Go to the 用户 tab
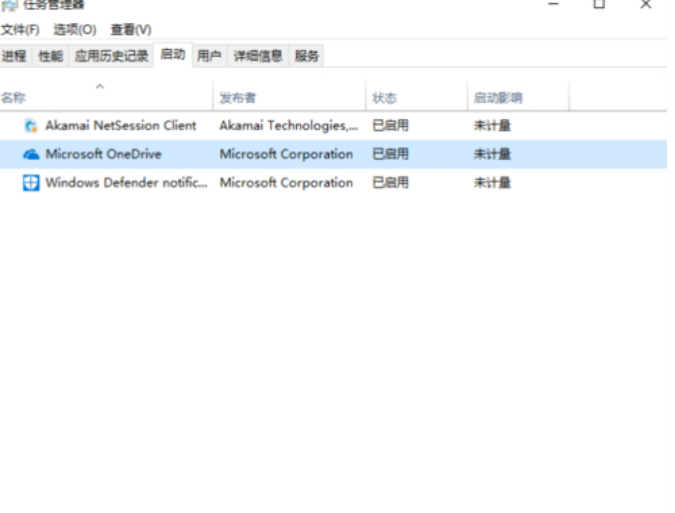This screenshot has width=675, height=513. 209,56
